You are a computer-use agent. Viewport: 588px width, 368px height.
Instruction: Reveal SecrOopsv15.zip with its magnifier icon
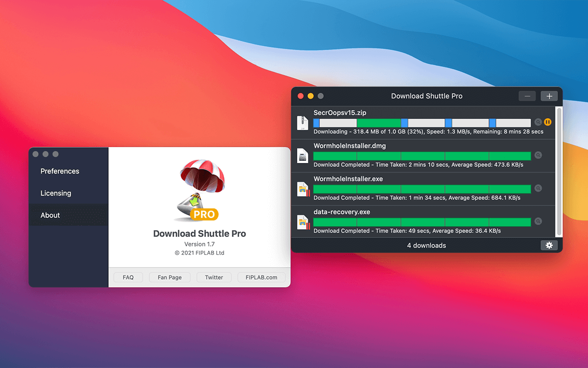[538, 122]
